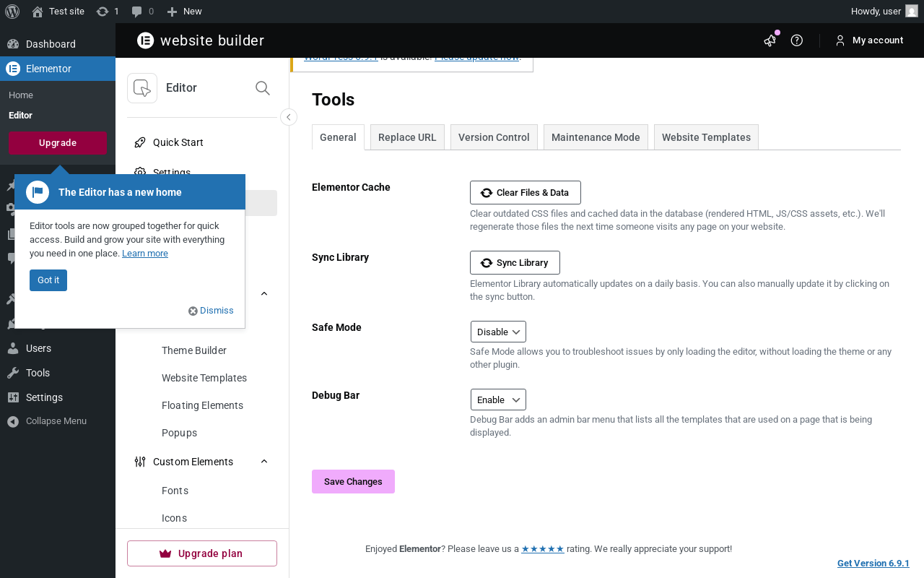Open Theme Builder in the sidebar

(194, 350)
